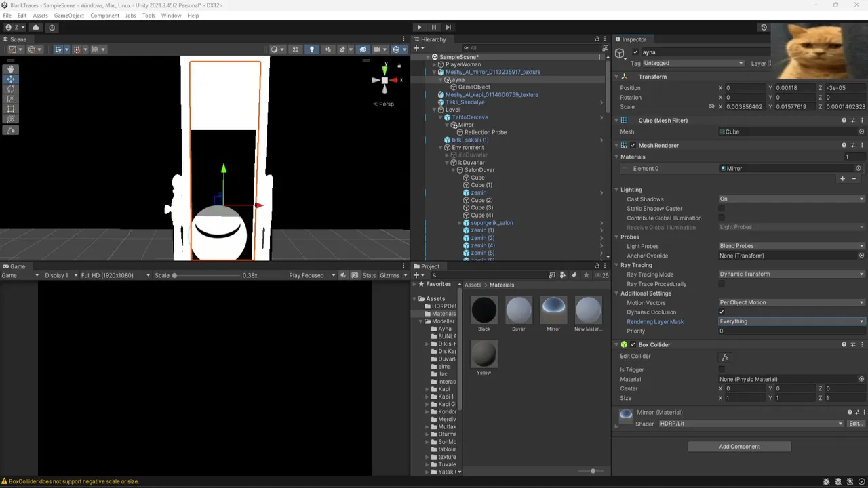
Task: Remove material with minus button in Materials
Action: click(854, 179)
